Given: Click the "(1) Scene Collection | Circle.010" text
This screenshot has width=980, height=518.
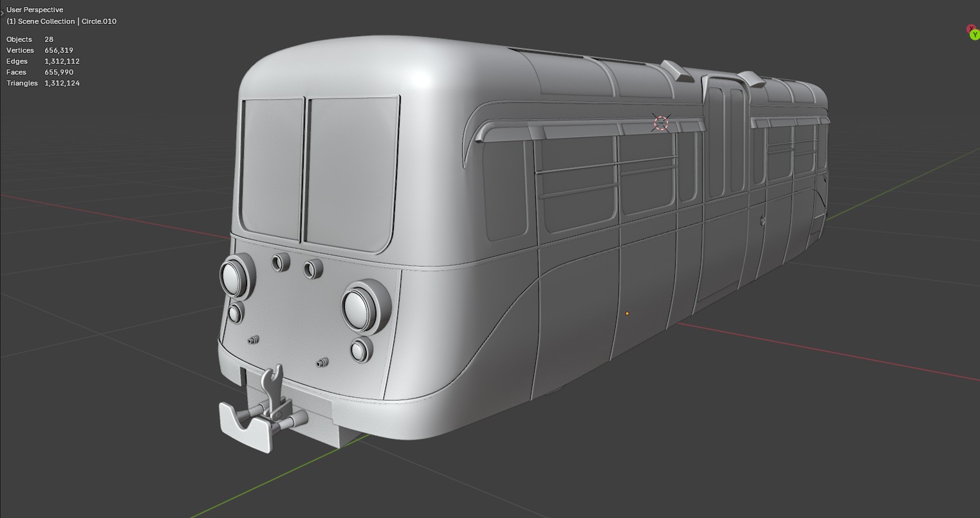Looking at the screenshot, I should coord(62,21).
